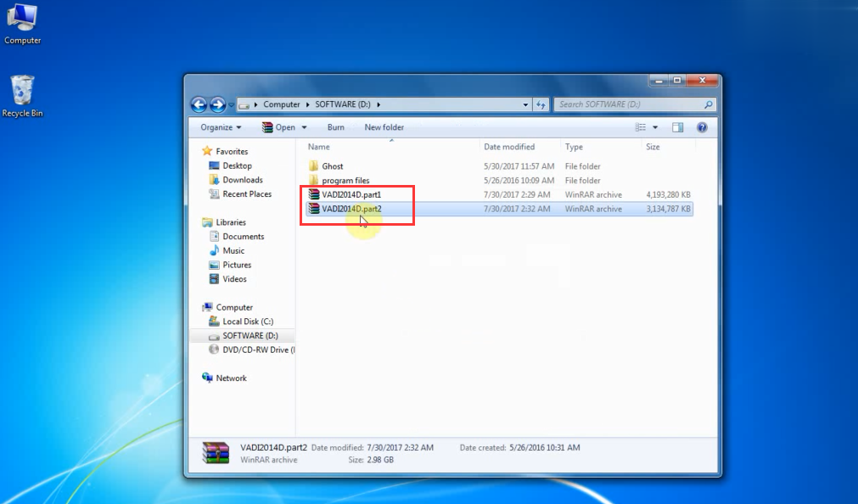This screenshot has height=504, width=858.
Task: Open the Computer desktop icon
Action: 22,24
